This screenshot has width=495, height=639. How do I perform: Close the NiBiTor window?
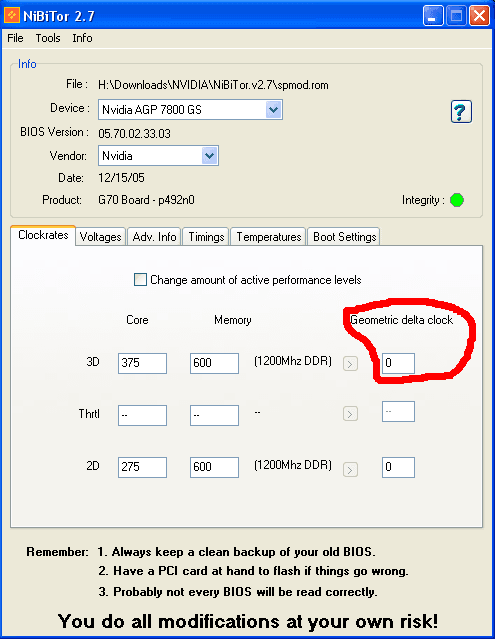click(480, 16)
